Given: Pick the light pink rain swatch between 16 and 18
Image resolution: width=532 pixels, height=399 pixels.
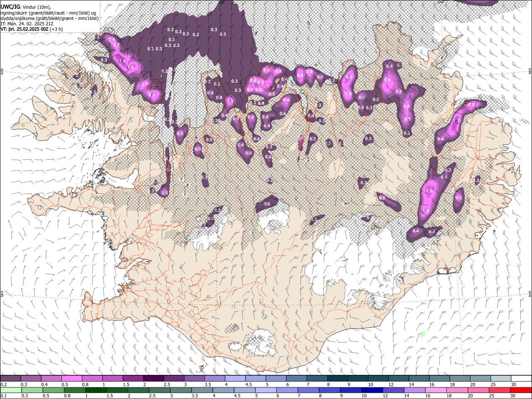Looking at the screenshot, I should tap(436, 390).
